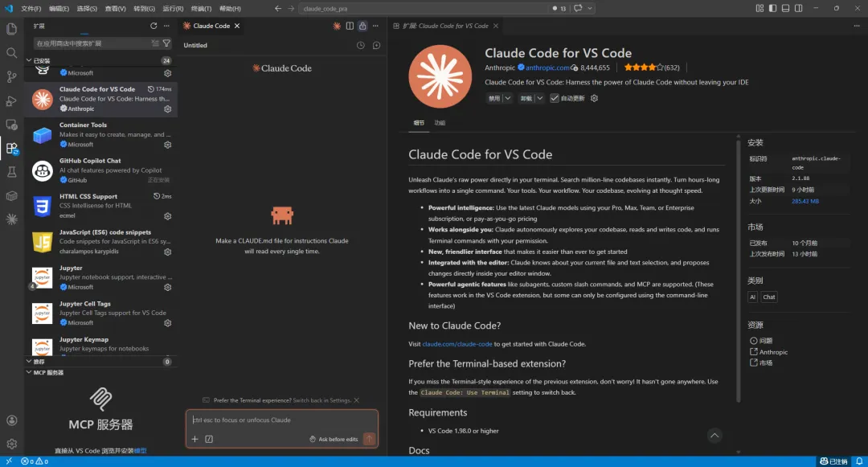
Task: Click the disable extension button
Action: pos(493,99)
